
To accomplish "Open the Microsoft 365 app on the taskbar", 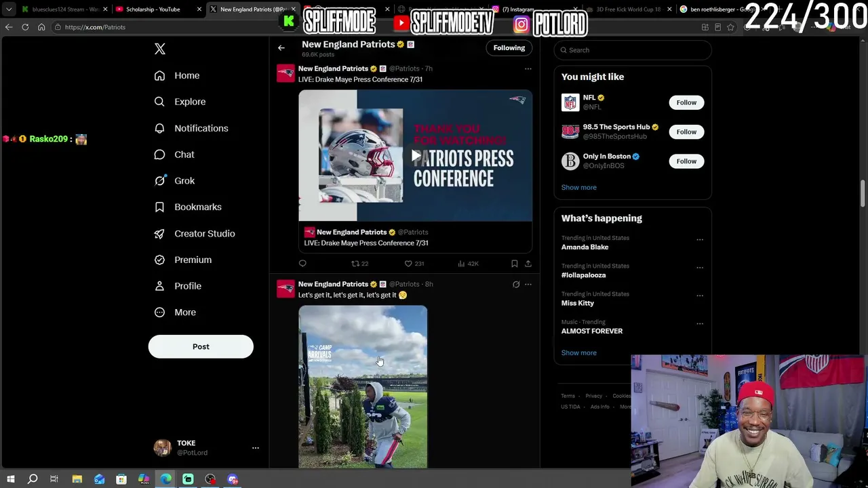I will coord(144,479).
